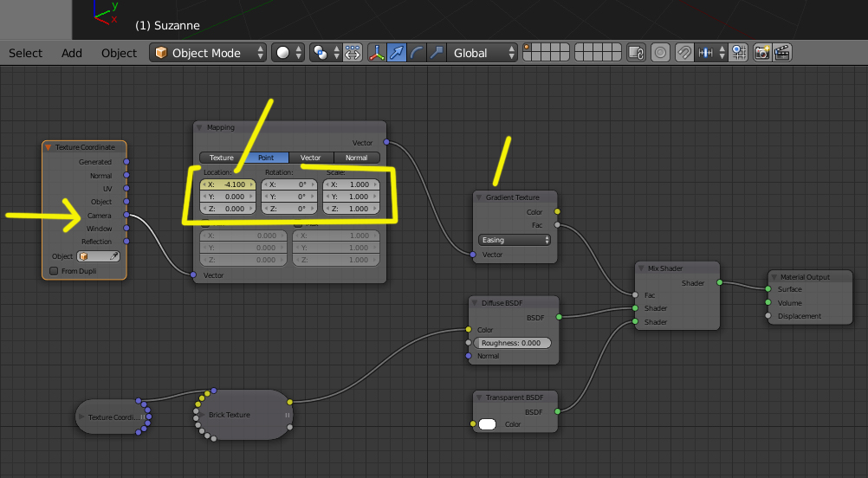Select the translate manipulator arrow icon
The height and width of the screenshot is (478, 868).
pyautogui.click(x=397, y=53)
